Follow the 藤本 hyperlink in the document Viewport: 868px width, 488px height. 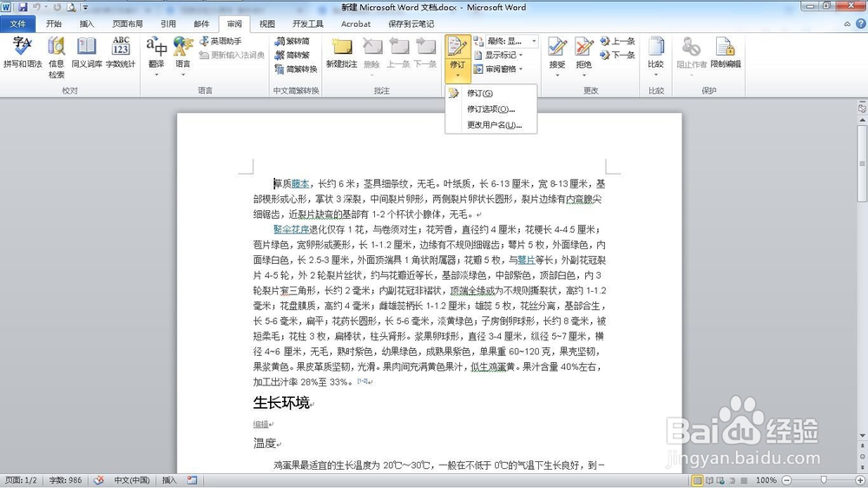pyautogui.click(x=300, y=183)
